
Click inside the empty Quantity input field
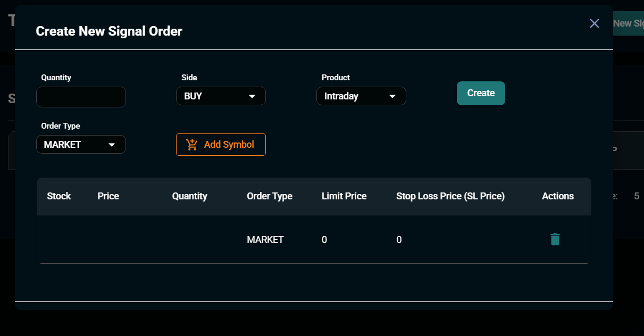pyautogui.click(x=81, y=97)
